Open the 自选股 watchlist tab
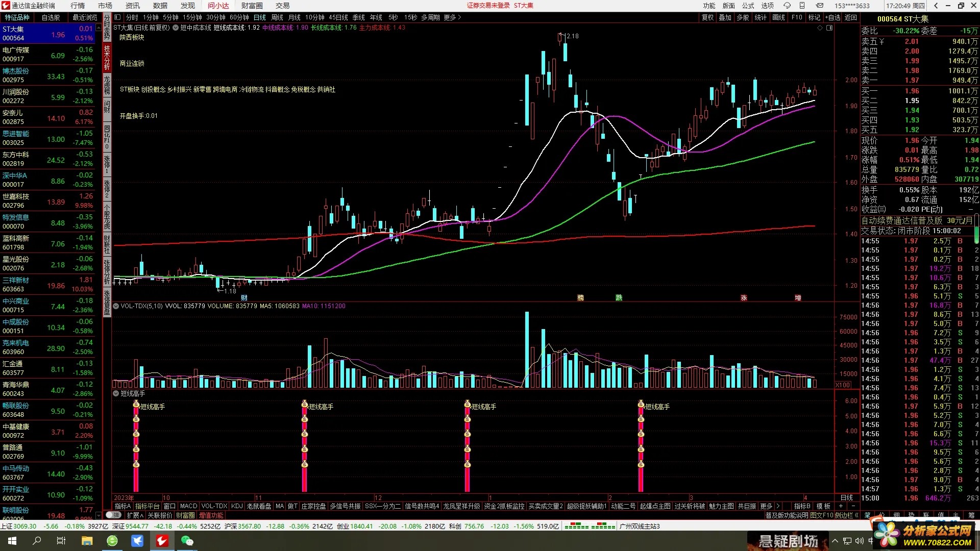 [x=51, y=17]
